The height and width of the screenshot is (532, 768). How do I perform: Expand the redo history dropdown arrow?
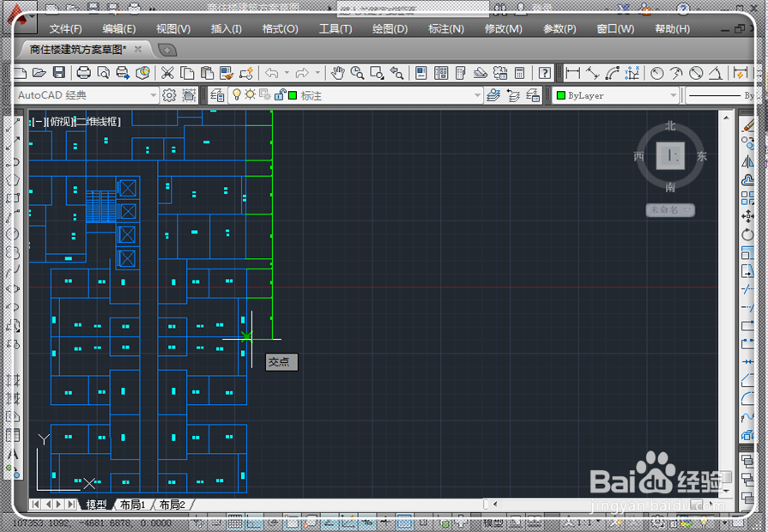click(x=317, y=74)
